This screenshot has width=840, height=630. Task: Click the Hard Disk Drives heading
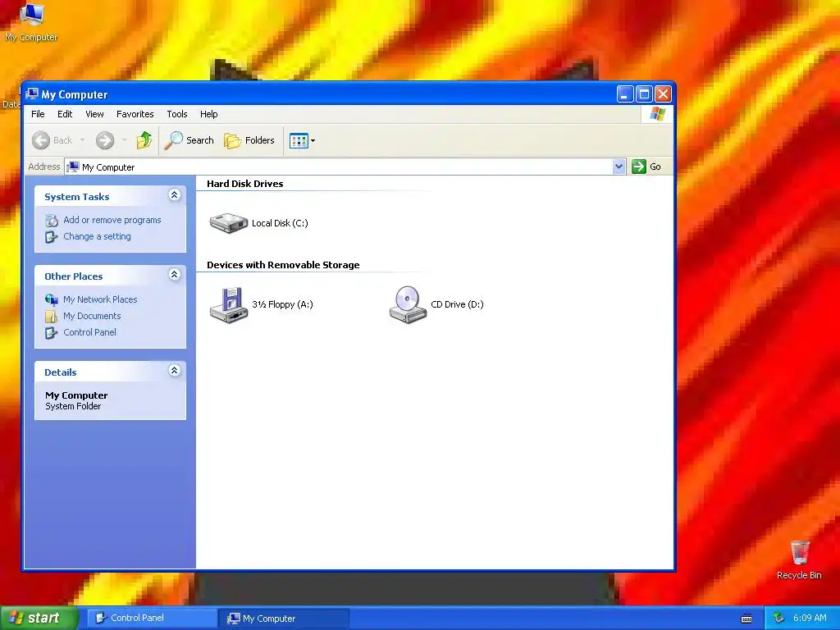click(244, 184)
